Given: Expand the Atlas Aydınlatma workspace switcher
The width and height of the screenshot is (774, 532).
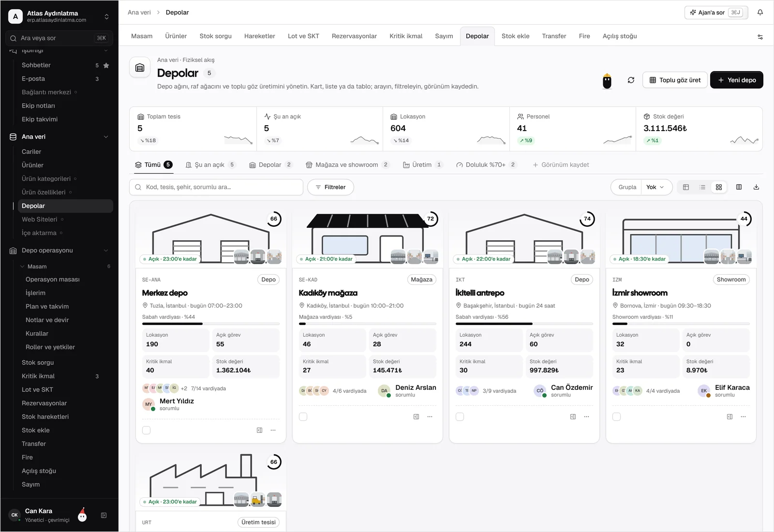Looking at the screenshot, I should click(106, 16).
